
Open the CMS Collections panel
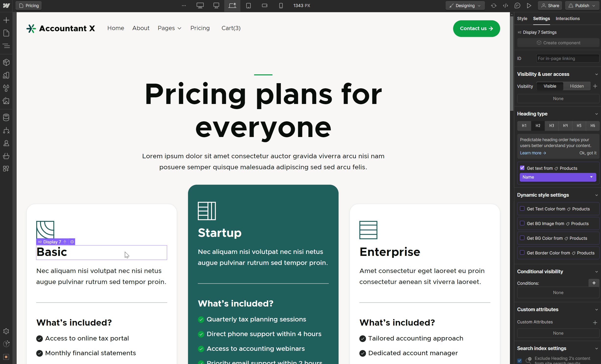[x=6, y=117]
